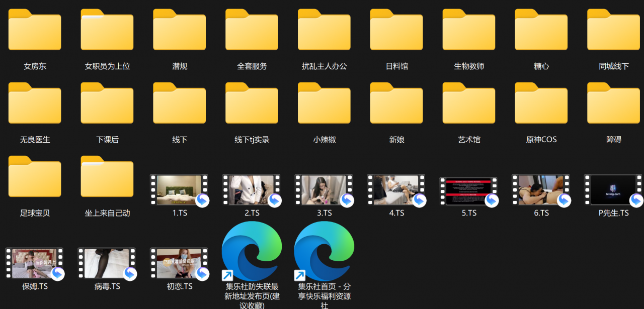Image resolution: width=644 pixels, height=309 pixels.
Task: Click the 新娘 folder icon
Action: click(396, 104)
